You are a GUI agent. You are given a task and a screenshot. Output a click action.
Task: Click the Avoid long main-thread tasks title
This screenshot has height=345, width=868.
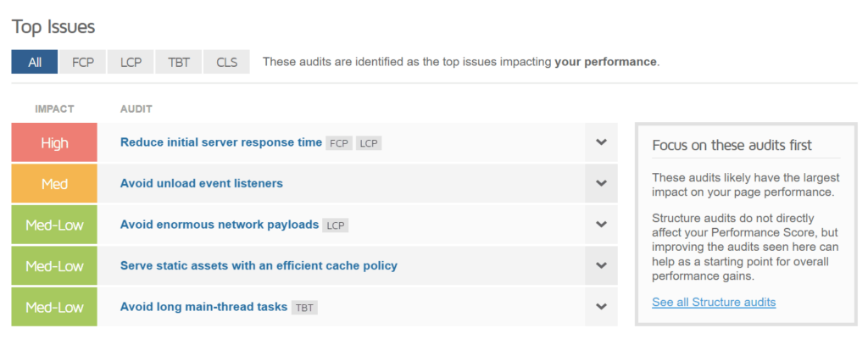203,307
